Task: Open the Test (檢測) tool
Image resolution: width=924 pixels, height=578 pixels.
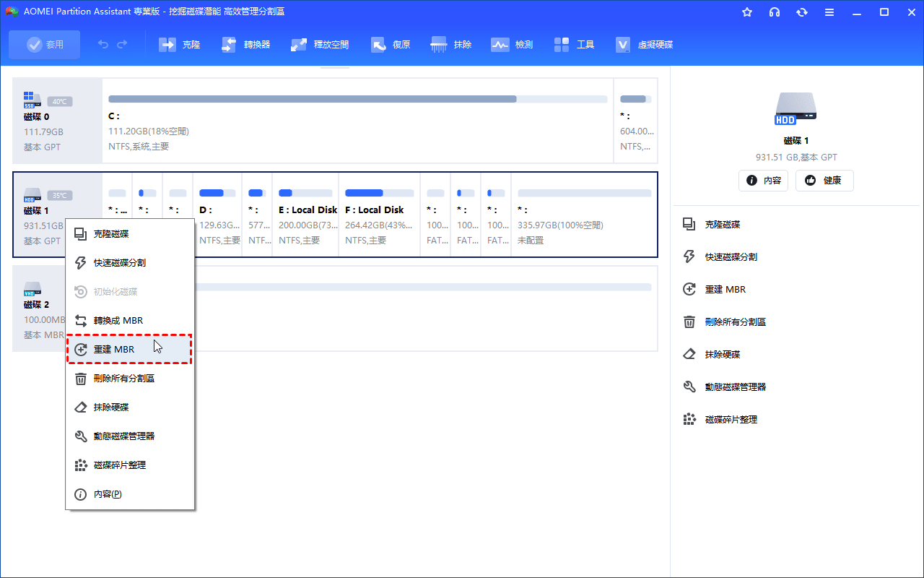Action: 500,45
